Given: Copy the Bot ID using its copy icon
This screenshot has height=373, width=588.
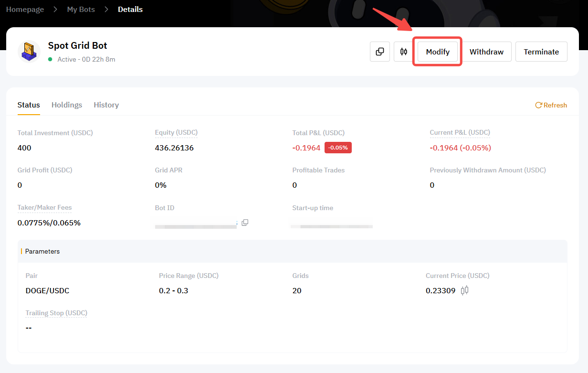Looking at the screenshot, I should (x=245, y=223).
